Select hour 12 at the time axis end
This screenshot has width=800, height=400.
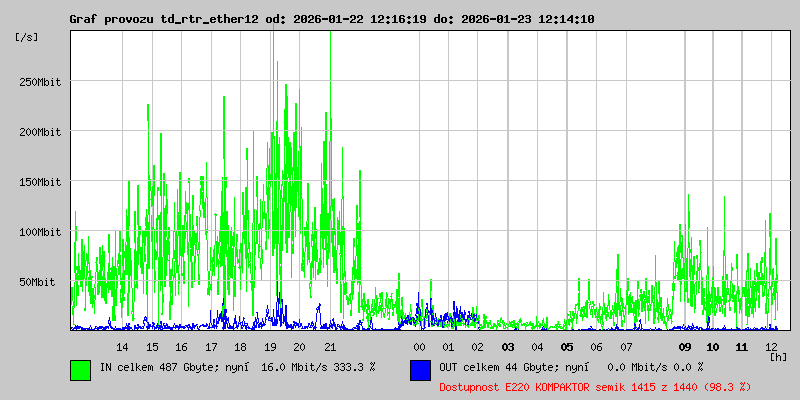coord(771,347)
